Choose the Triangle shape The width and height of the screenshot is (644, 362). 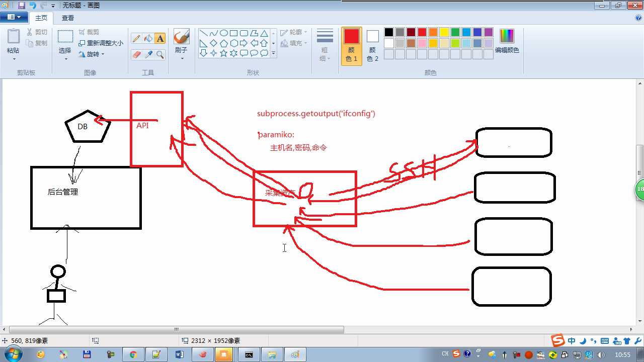[x=264, y=33]
